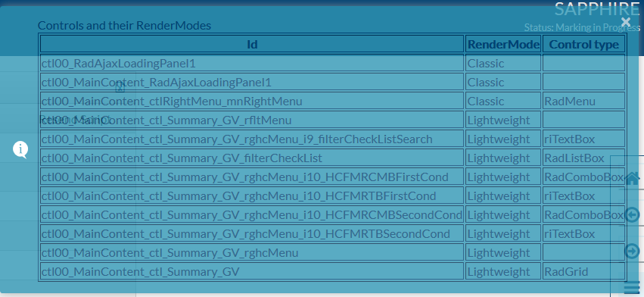The image size is (644, 297).
Task: Click Lightweight in the Summary_GV_rghcMenu row
Action: coord(499,252)
